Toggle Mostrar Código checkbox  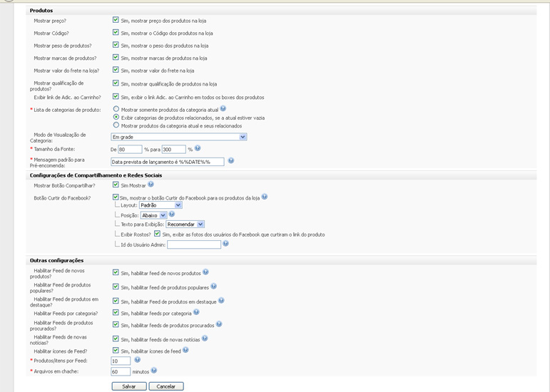[x=116, y=32]
